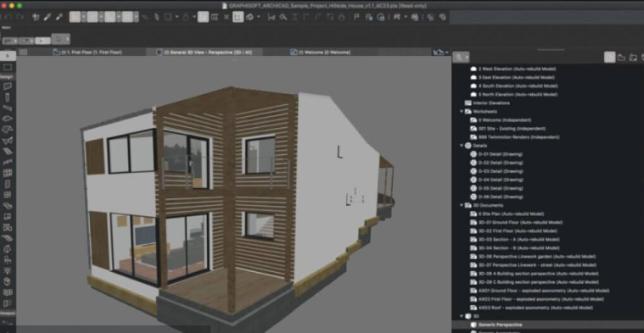Click the first small info box field
Screen dimensions: 644x333
point(9,41)
